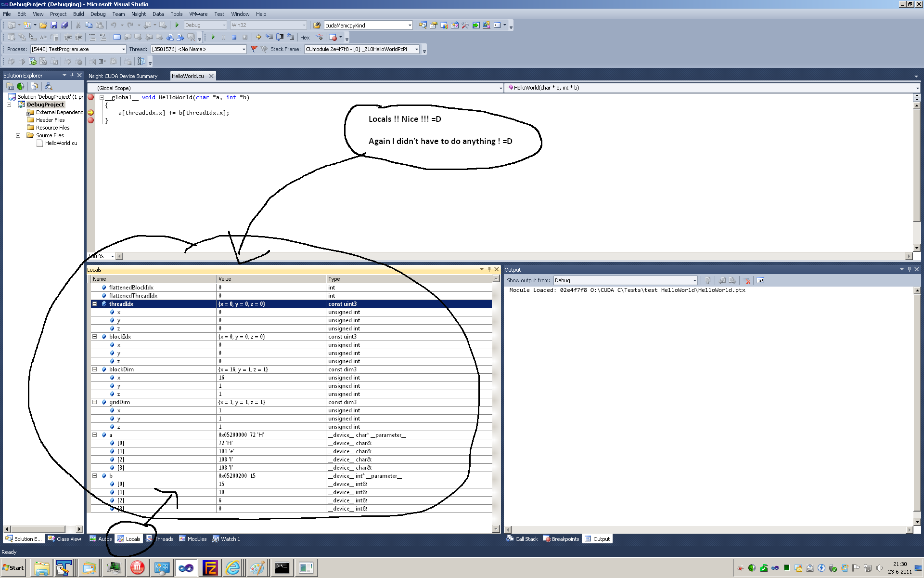The width and height of the screenshot is (924, 578).
Task: Click the Stop Debugging square icon
Action: 234,37
